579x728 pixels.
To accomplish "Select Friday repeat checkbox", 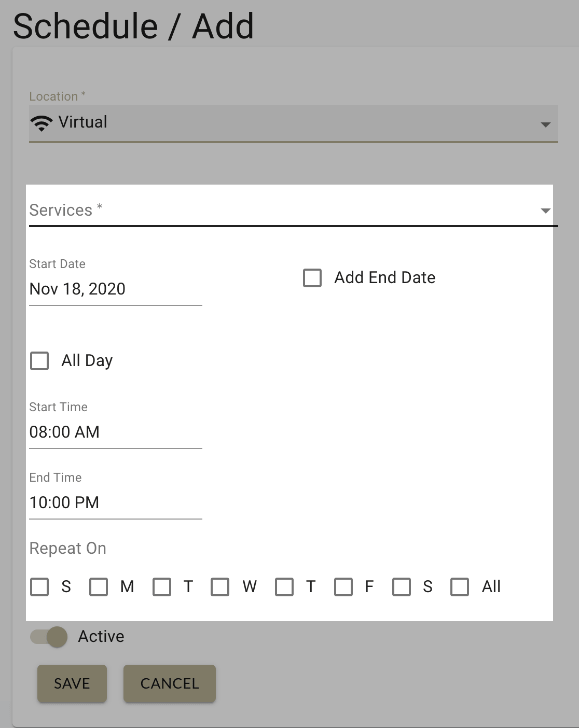I will [343, 586].
